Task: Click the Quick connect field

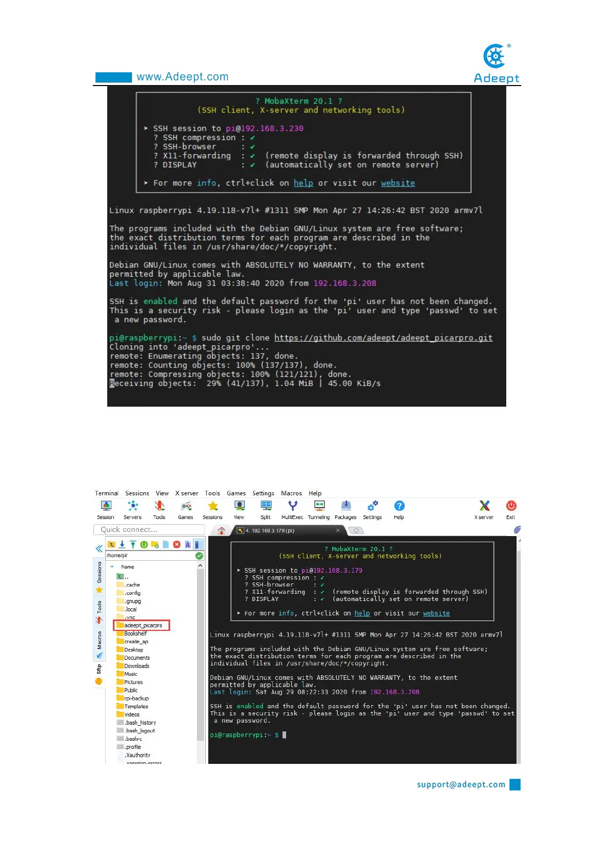Action: click(x=149, y=529)
